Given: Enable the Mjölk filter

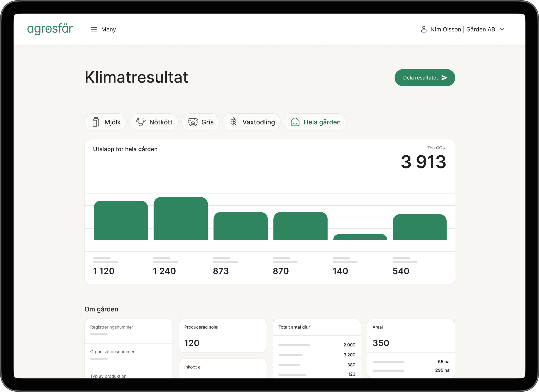Looking at the screenshot, I should pyautogui.click(x=105, y=122).
